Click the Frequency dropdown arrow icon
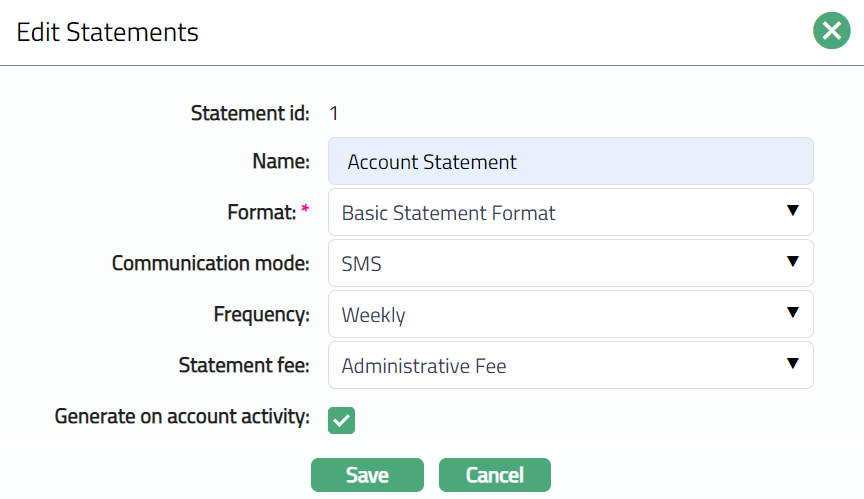The height and width of the screenshot is (499, 864). click(792, 313)
